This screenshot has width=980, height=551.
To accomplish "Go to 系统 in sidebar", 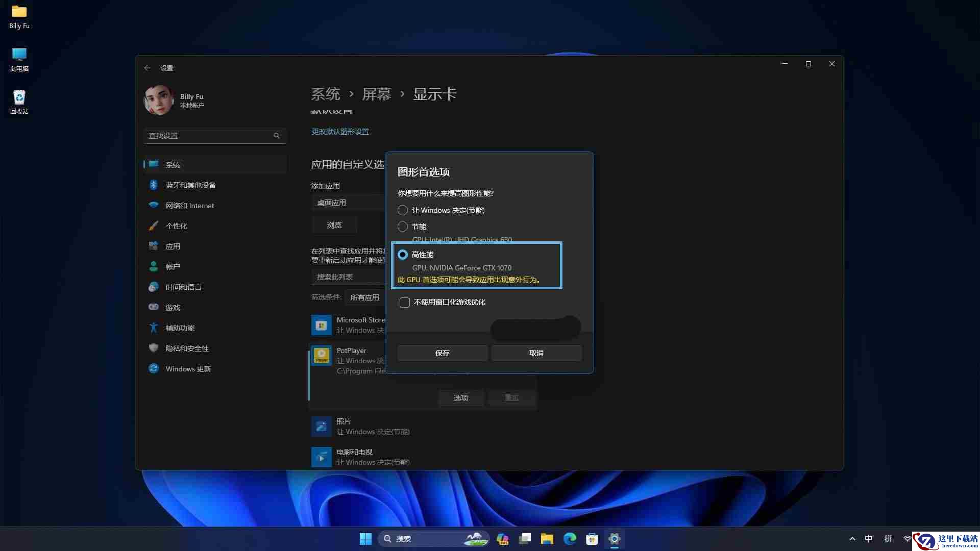I will pos(215,165).
